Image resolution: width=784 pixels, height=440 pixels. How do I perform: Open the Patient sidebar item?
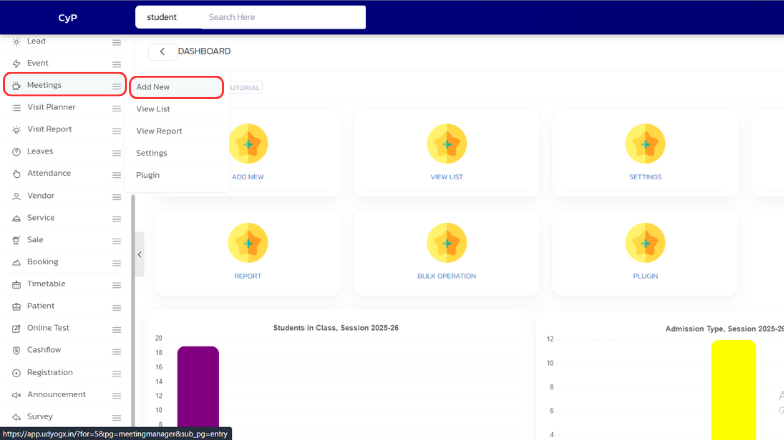pyautogui.click(x=41, y=306)
